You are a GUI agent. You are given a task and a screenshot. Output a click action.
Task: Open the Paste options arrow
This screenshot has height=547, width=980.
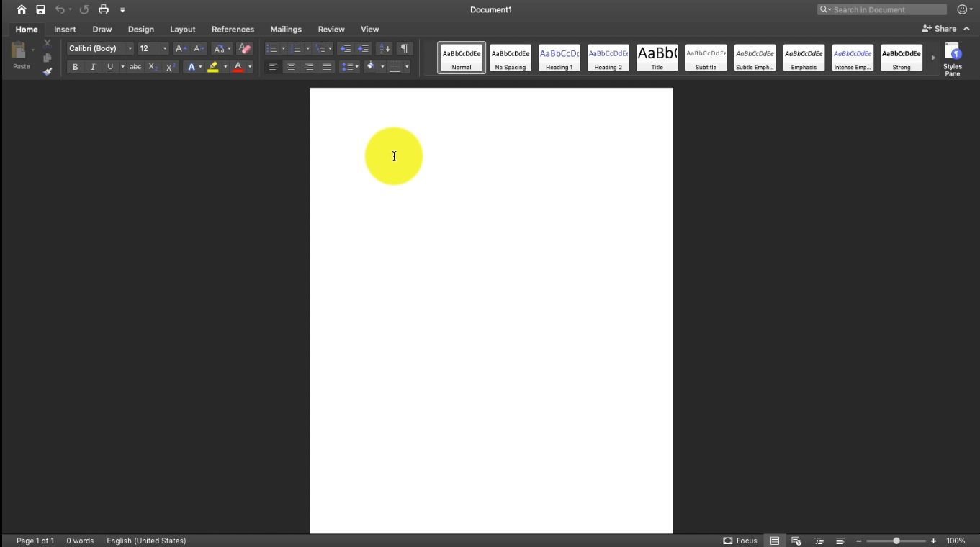33,50
